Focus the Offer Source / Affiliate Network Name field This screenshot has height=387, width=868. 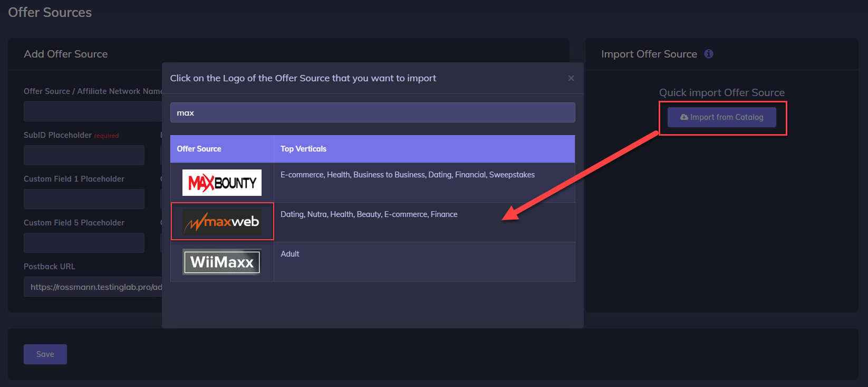point(93,111)
